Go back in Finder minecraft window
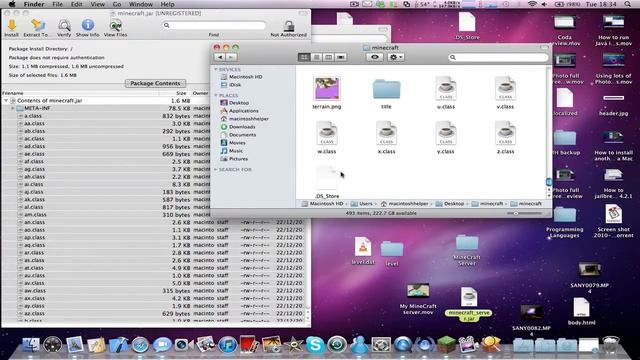The image size is (640, 360). coord(220,57)
